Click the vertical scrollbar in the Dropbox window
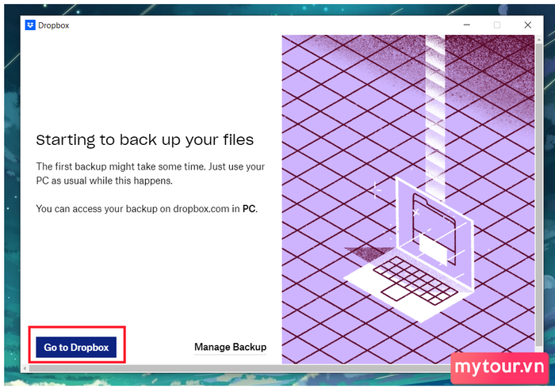Viewport: 555px width, 392px height. [x=538, y=194]
